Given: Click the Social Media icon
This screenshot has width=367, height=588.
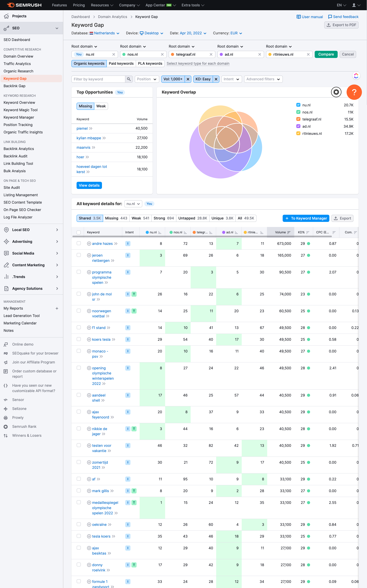Looking at the screenshot, I should [x=7, y=253].
